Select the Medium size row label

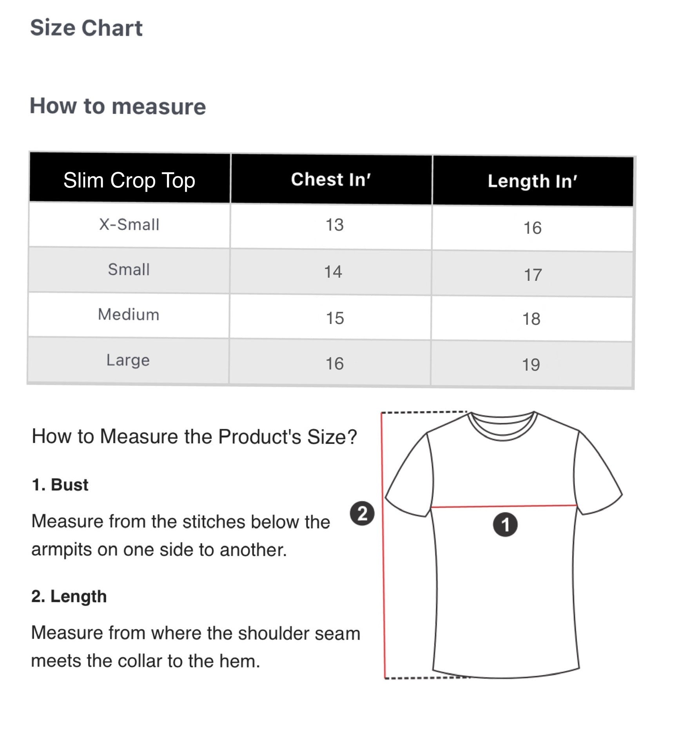pyautogui.click(x=129, y=315)
